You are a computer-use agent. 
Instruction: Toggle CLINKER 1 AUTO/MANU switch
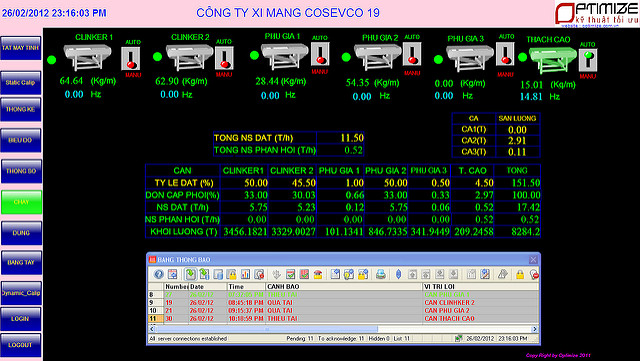[131, 58]
